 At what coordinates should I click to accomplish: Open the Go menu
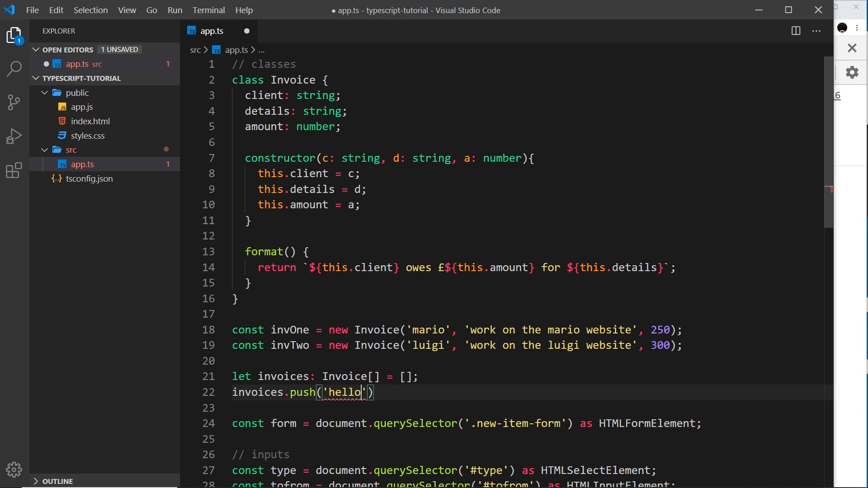click(151, 10)
